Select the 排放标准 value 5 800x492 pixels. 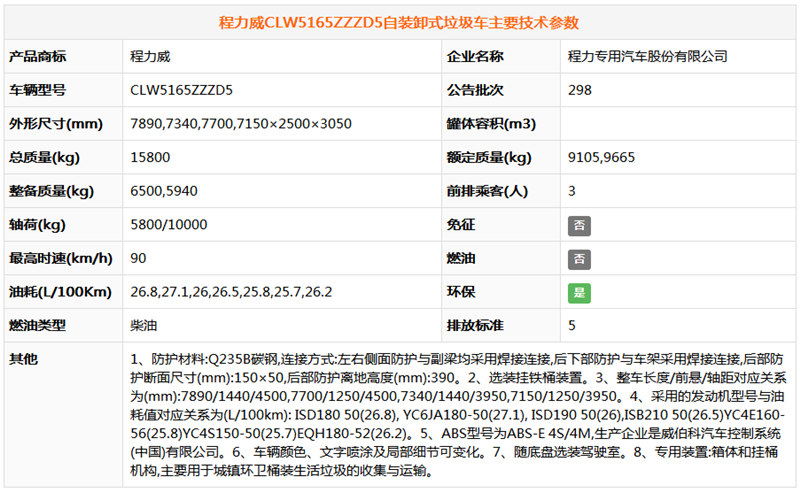click(572, 326)
